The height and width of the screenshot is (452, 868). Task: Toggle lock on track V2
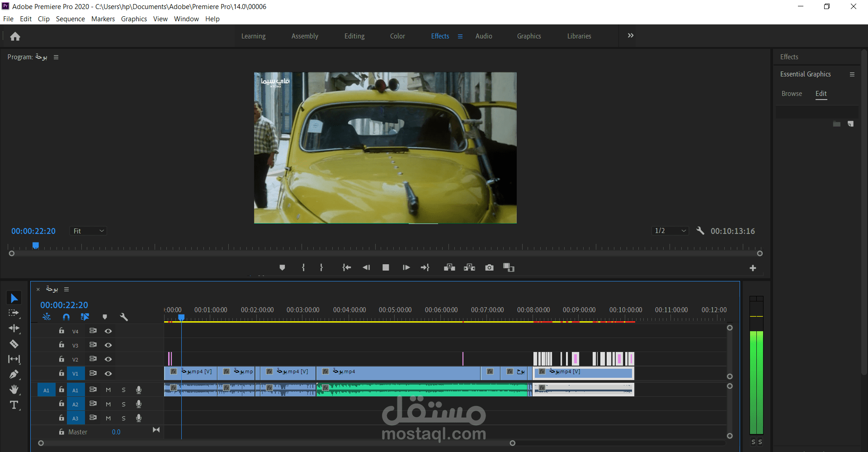pos(61,359)
